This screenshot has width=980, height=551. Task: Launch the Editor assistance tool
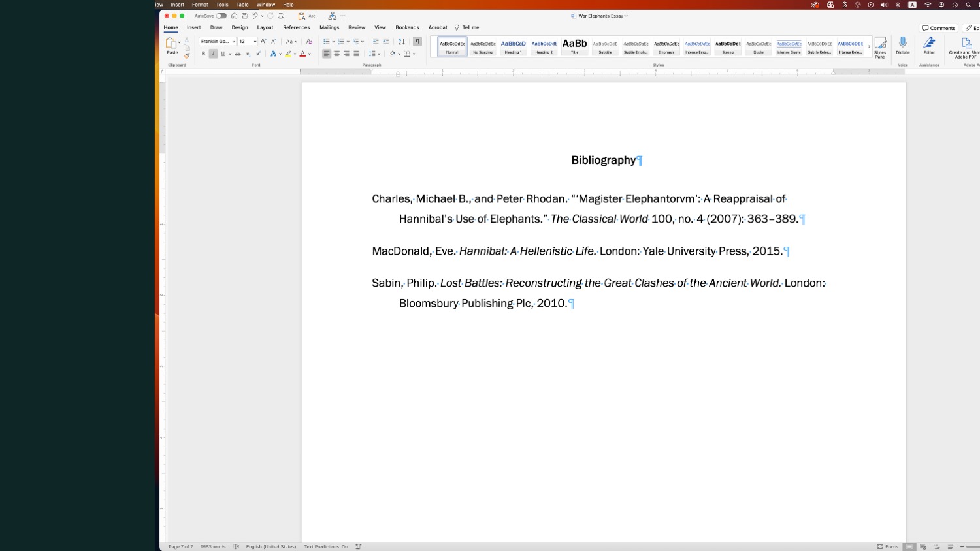pos(929,44)
